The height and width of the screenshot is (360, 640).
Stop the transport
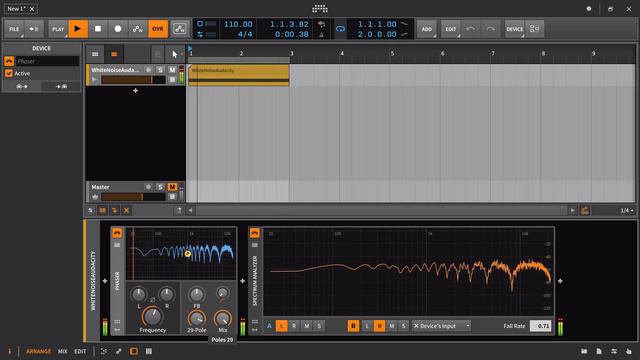click(98, 29)
